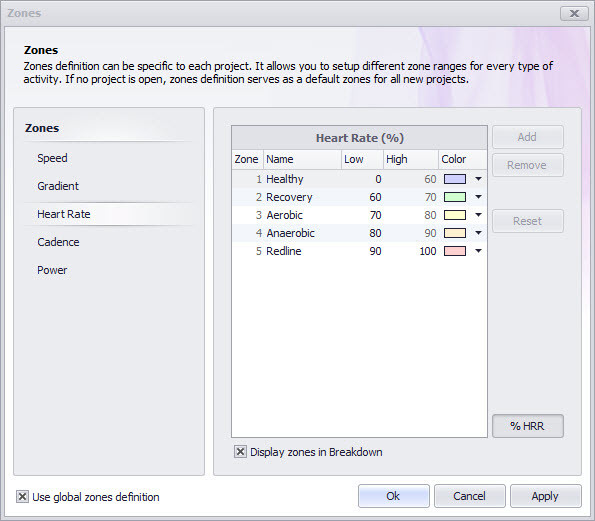Click the Reset zones button
This screenshot has width=595, height=521.
click(527, 221)
